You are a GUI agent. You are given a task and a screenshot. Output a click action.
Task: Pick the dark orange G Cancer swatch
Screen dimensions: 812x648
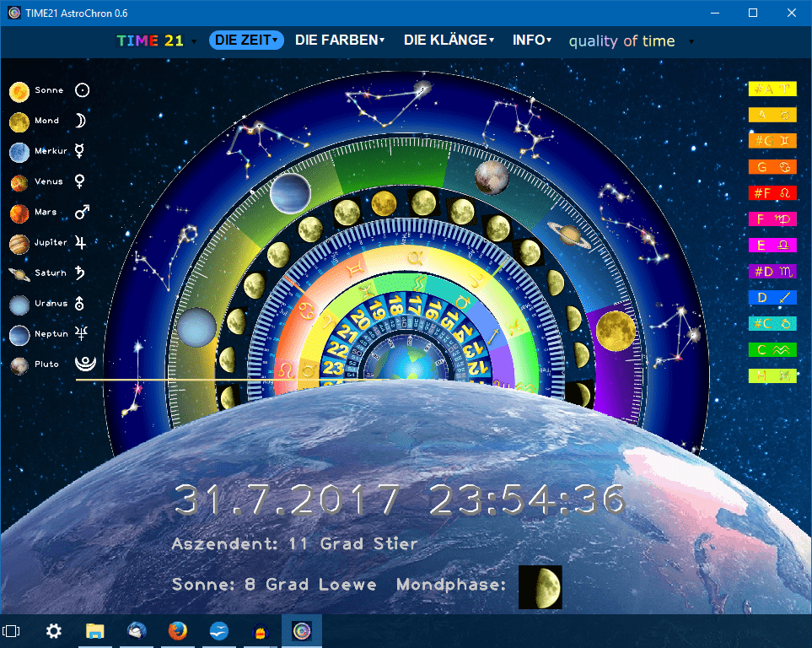coord(772,167)
